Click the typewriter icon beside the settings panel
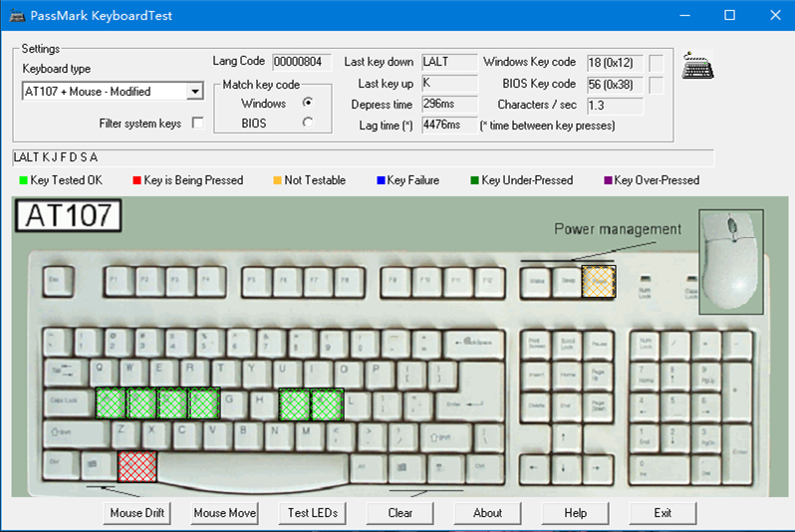The height and width of the screenshot is (532, 795). [697, 65]
